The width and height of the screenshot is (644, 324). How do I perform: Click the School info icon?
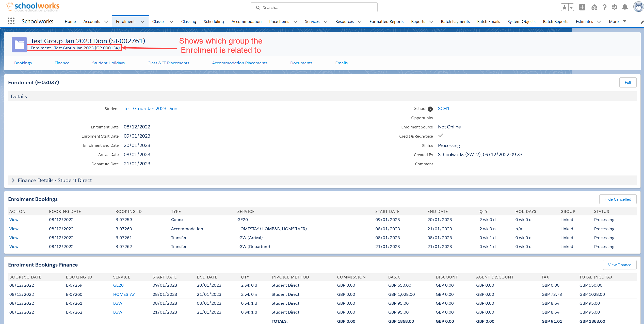tap(430, 109)
